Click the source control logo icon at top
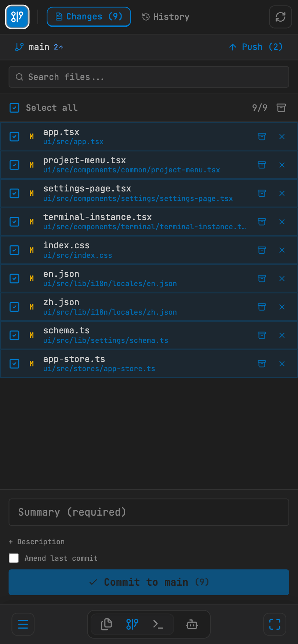 point(17,17)
